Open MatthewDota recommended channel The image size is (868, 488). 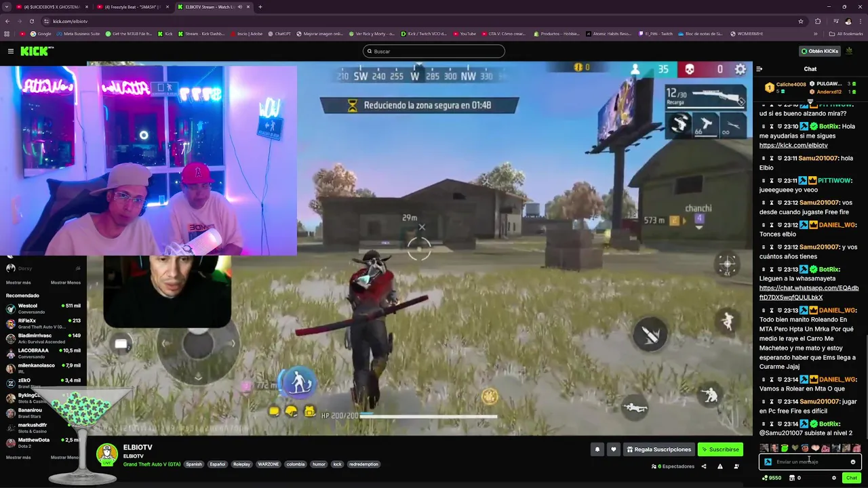point(43,443)
